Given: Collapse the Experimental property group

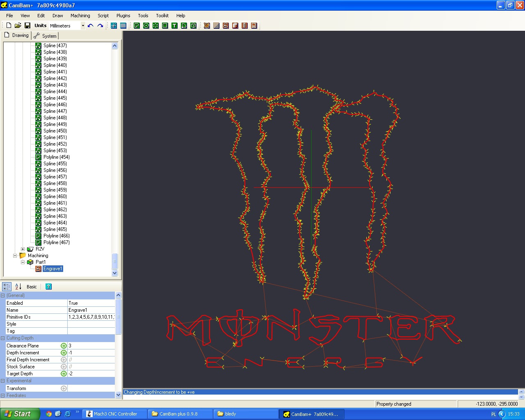Looking at the screenshot, I should (x=3, y=381).
